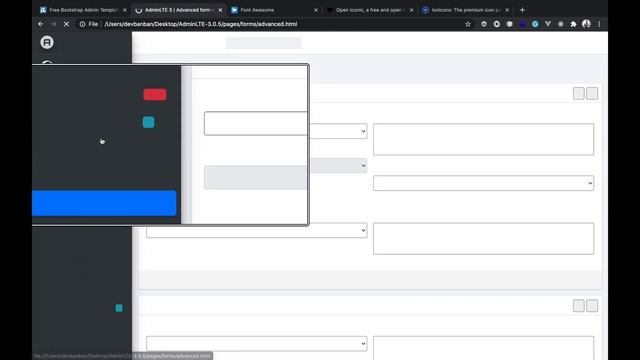Open the V-shaped Vue devtools extension icon

click(548, 24)
